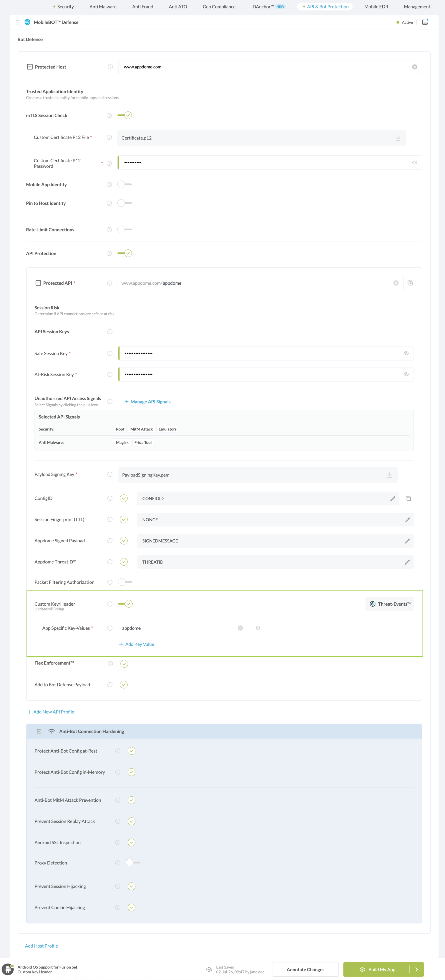
Task: Enable Proxy Detection switch
Action: 133,863
